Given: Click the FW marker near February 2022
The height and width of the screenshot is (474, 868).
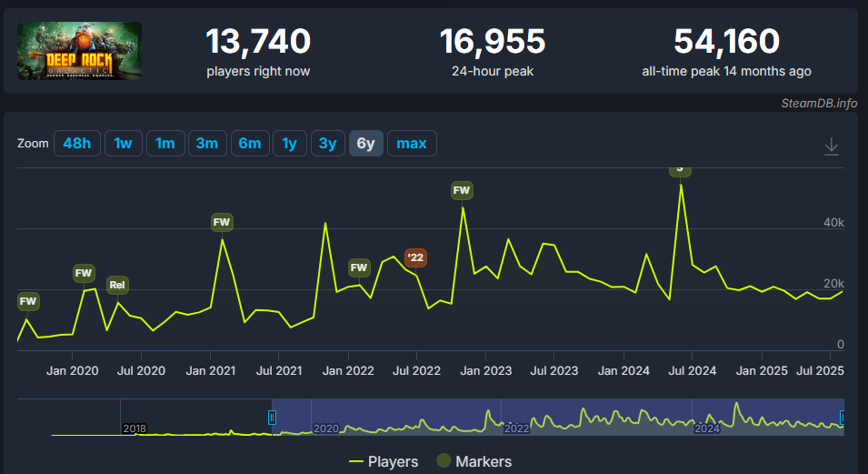Looking at the screenshot, I should (359, 267).
